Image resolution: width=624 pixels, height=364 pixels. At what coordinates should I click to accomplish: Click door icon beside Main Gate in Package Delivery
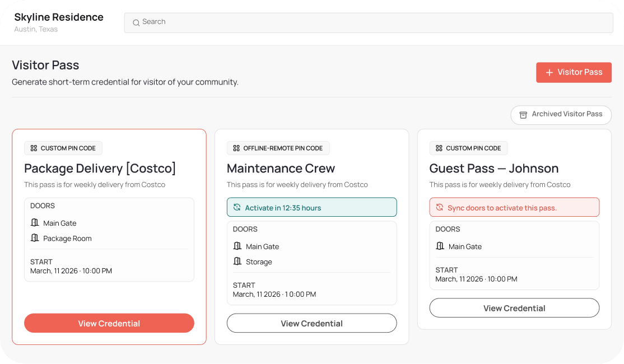coord(35,222)
